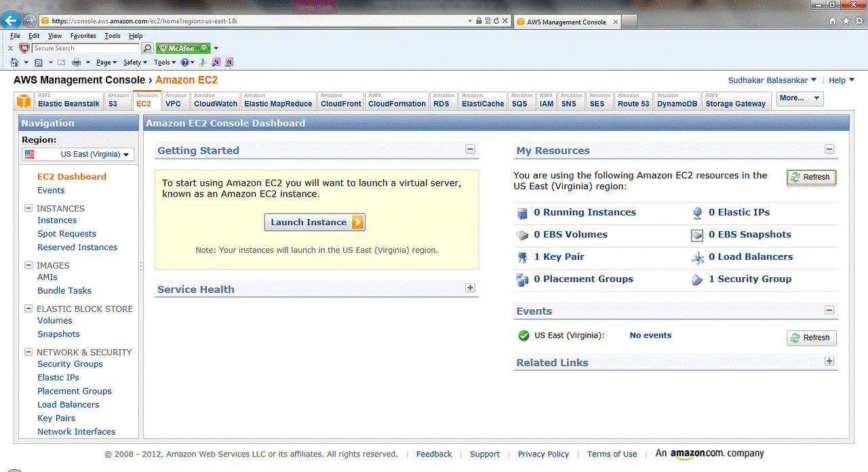Click the Security Group icon

point(697,279)
